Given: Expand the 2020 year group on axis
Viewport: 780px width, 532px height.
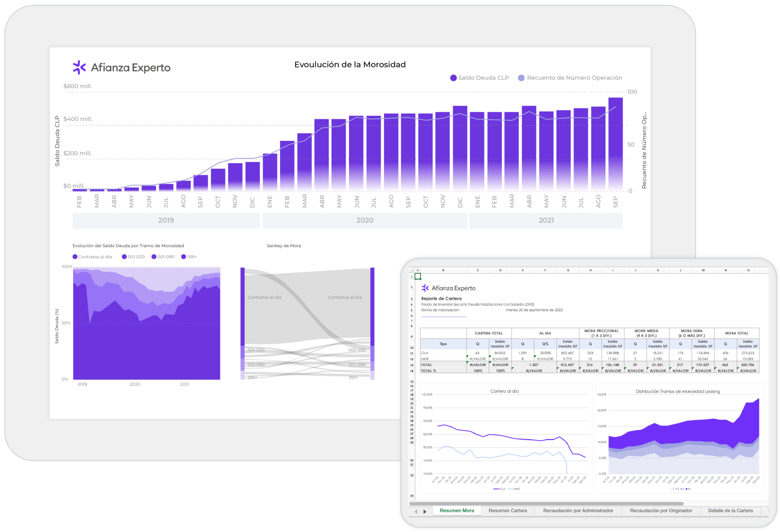Looking at the screenshot, I should click(364, 220).
